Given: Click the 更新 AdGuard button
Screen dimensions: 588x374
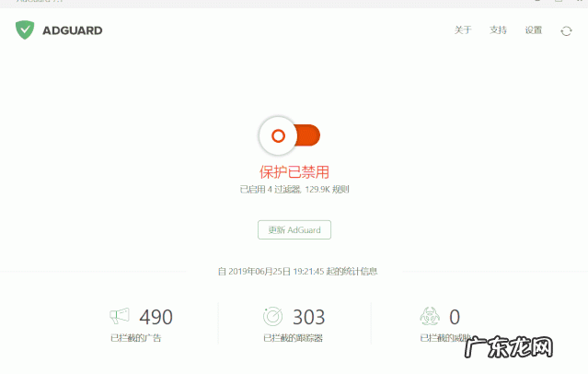Looking at the screenshot, I should point(294,229).
